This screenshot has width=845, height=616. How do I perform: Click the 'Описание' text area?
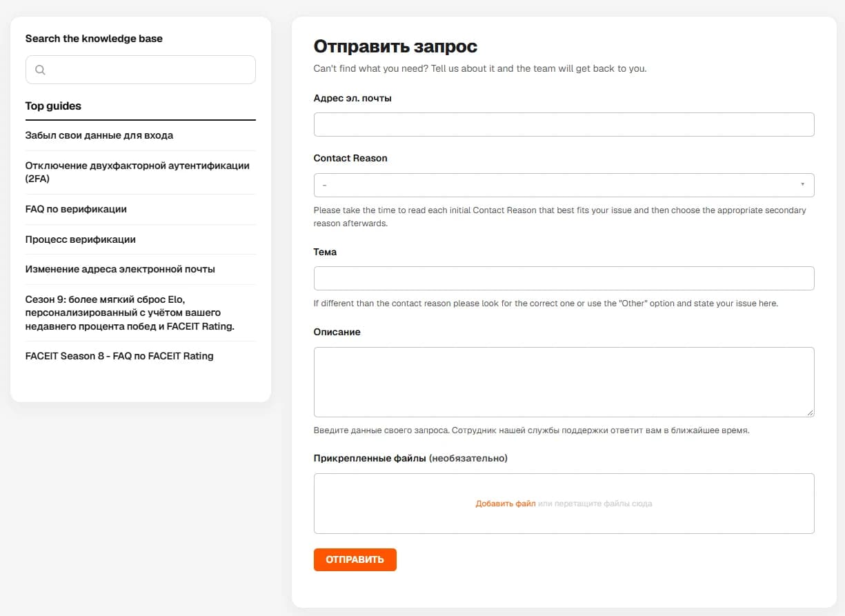point(564,382)
